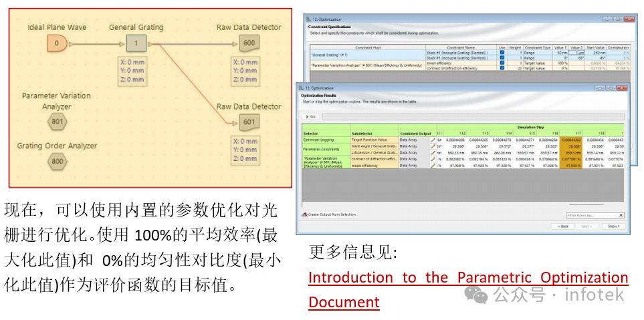This screenshot has height=320, width=644.
Task: Select Parameter Variation Analyzer hexagon 801
Action: (x=58, y=122)
